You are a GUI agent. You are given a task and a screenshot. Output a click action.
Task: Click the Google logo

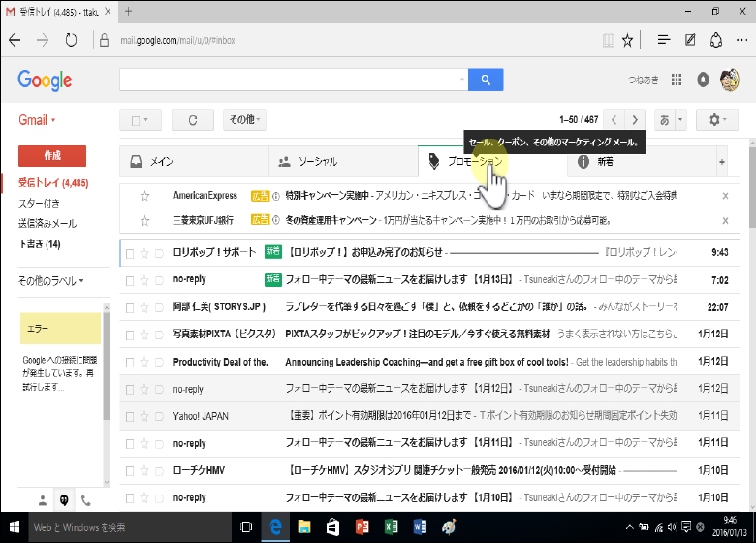[x=45, y=80]
